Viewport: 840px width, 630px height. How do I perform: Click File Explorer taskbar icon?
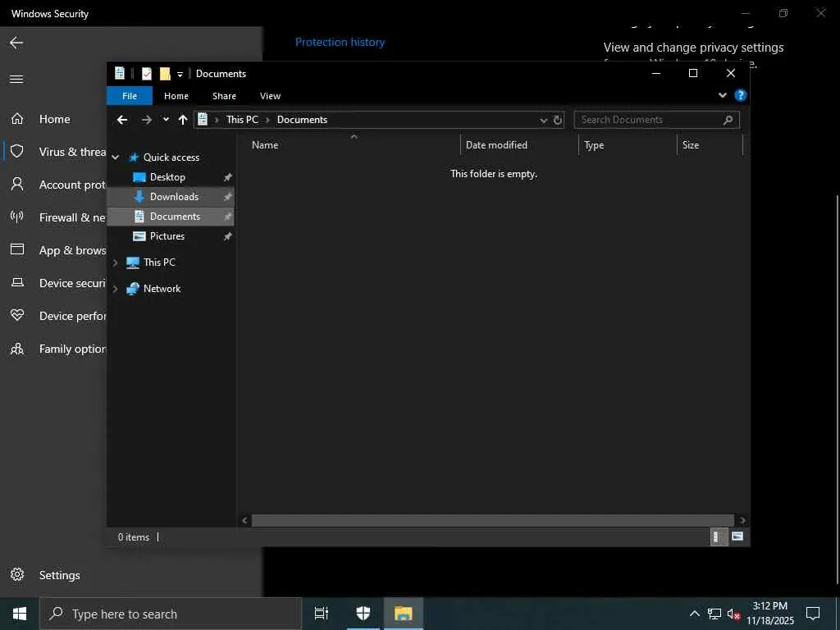coord(404,614)
